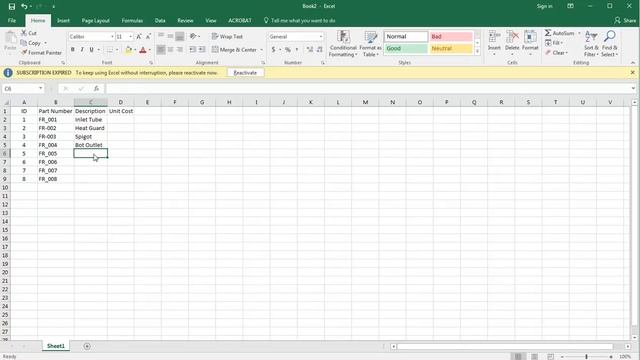
Task: Switch to the Data tab
Action: coord(160,20)
